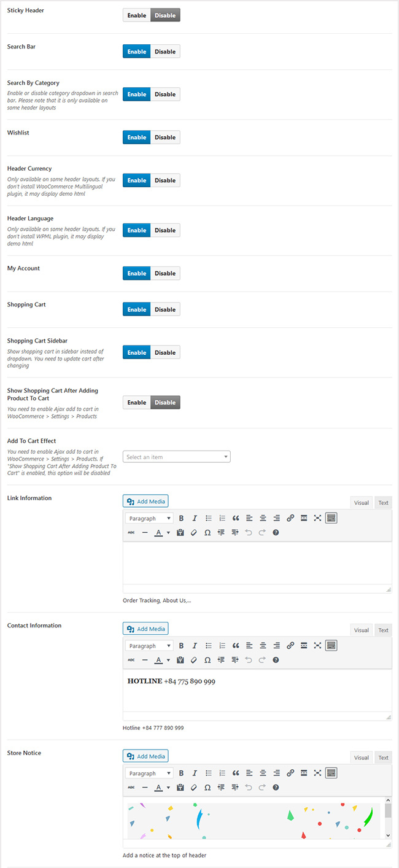The width and height of the screenshot is (399, 868).
Task: Click inside the Link Information text area
Action: (x=257, y=563)
